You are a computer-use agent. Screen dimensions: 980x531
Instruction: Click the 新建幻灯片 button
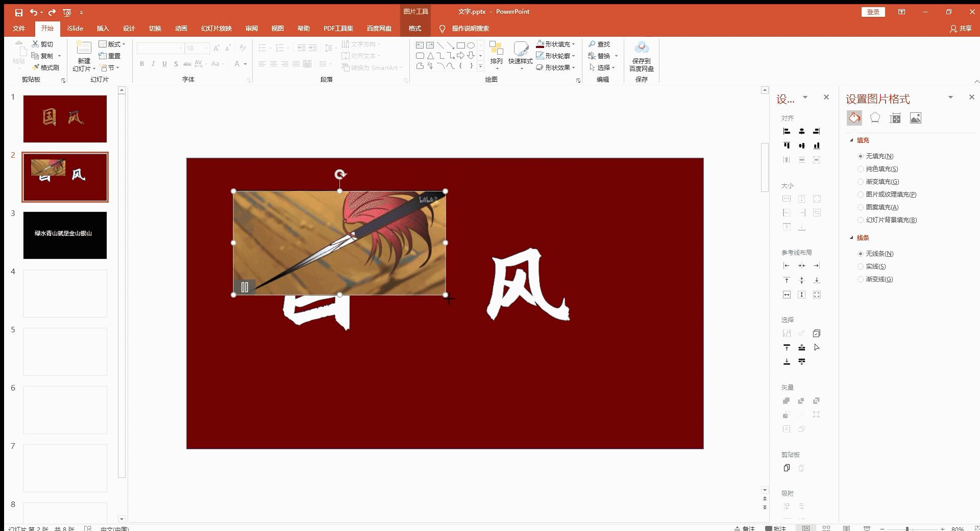click(x=84, y=56)
